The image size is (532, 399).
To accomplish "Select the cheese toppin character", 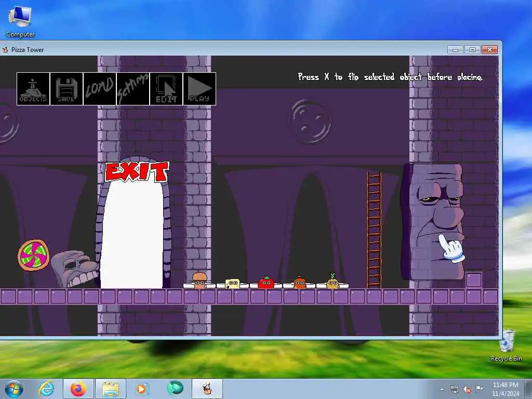I will pyautogui.click(x=232, y=284).
